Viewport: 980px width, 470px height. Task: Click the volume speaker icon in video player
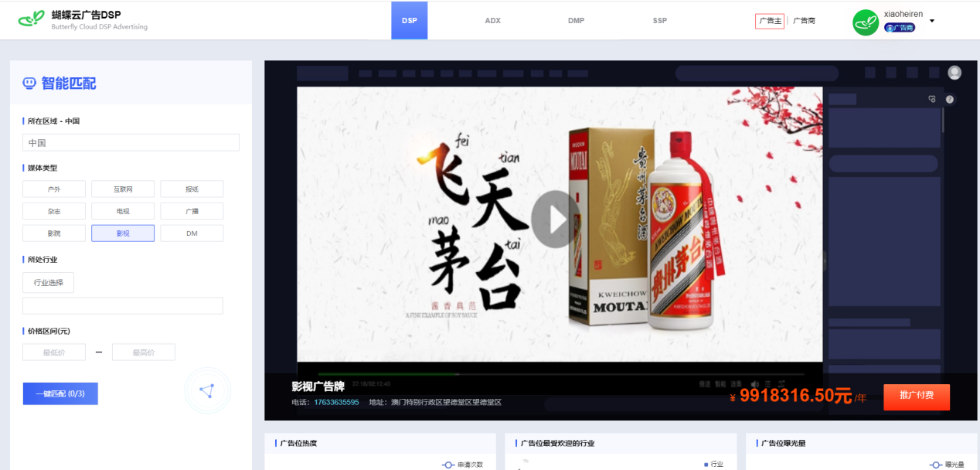point(755,383)
